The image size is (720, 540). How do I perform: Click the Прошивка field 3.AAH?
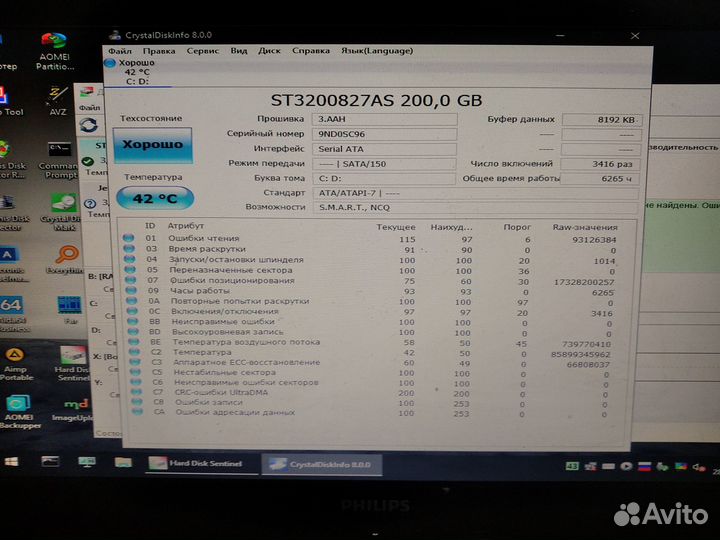click(x=384, y=119)
